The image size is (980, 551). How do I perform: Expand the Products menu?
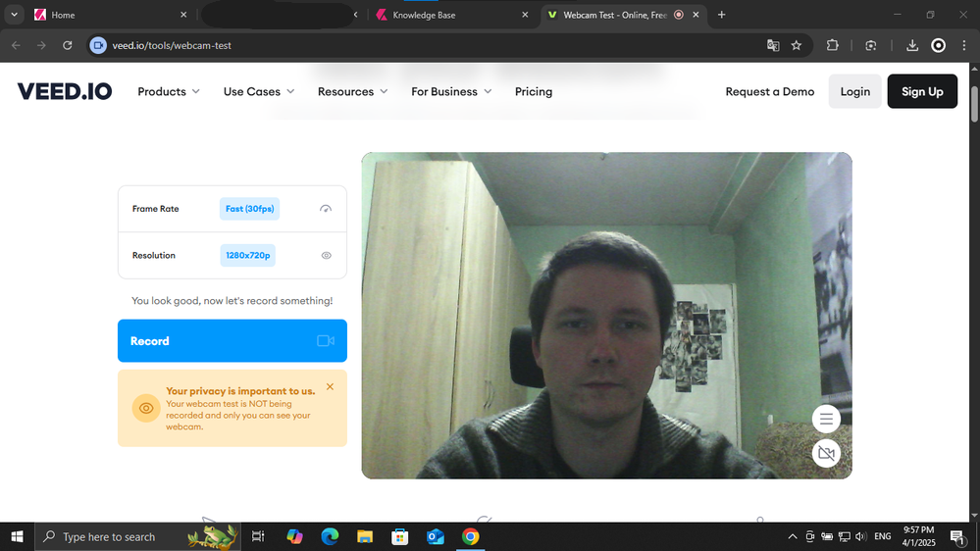169,91
